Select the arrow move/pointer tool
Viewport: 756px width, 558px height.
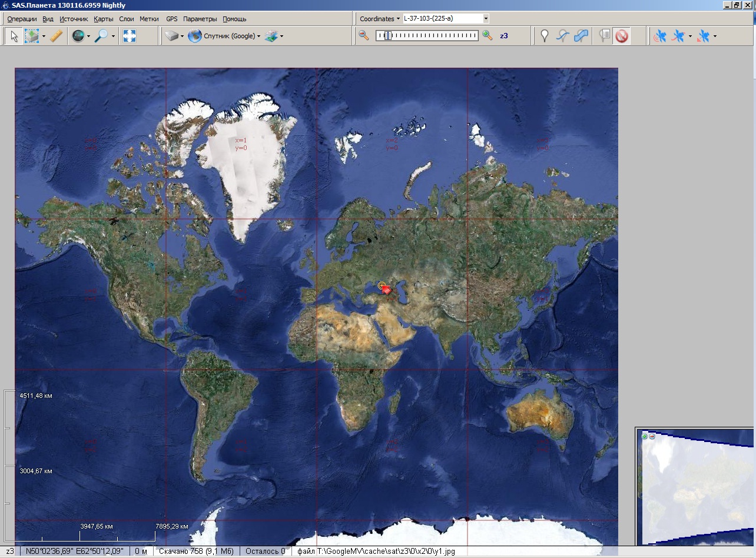[14, 36]
